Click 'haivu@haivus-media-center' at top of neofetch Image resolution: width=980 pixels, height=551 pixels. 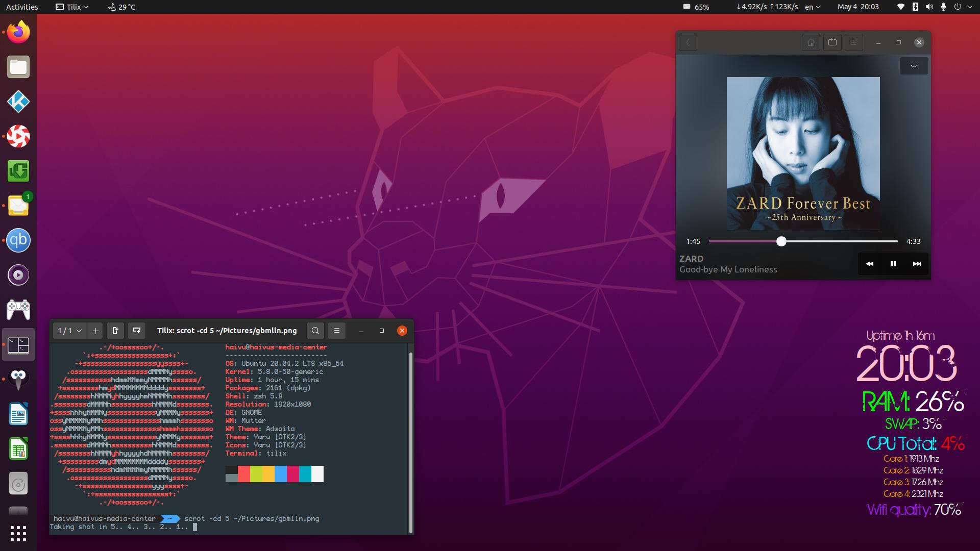(276, 347)
